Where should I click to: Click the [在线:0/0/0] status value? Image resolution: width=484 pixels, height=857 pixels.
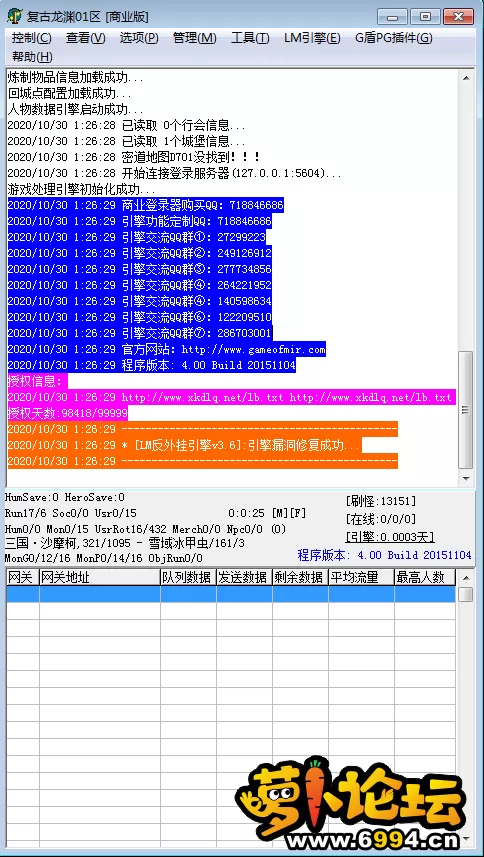381,519
